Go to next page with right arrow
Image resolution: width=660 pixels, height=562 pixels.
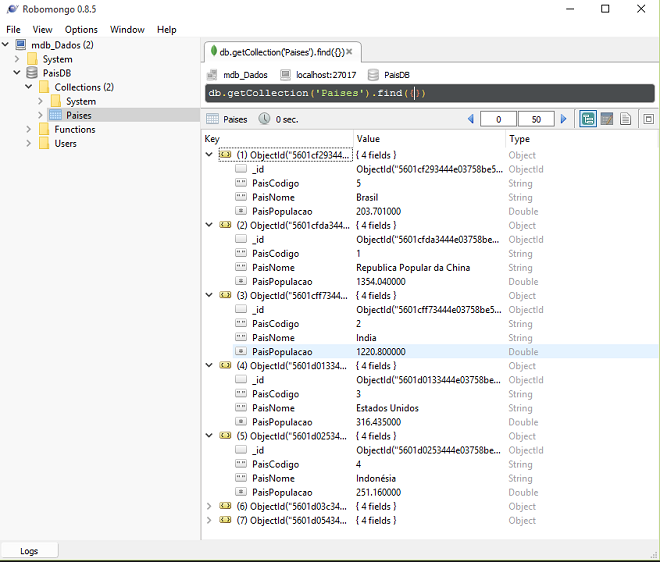pyautogui.click(x=564, y=119)
